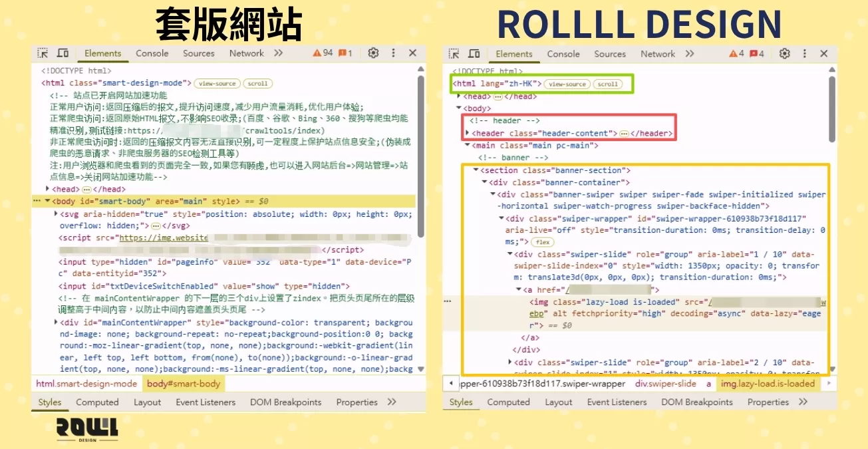This screenshot has width=868, height=449.
Task: Collapse banner-section node
Action: [476, 170]
